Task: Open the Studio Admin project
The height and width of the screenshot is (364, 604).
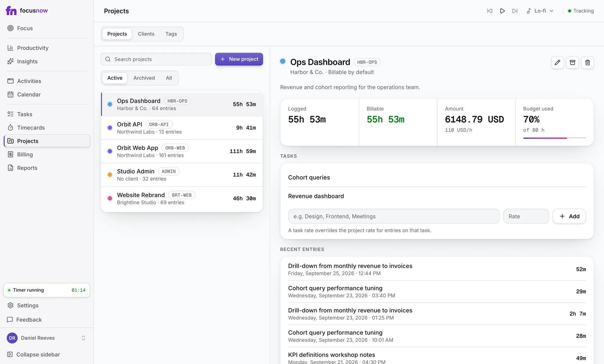Action: click(x=182, y=175)
